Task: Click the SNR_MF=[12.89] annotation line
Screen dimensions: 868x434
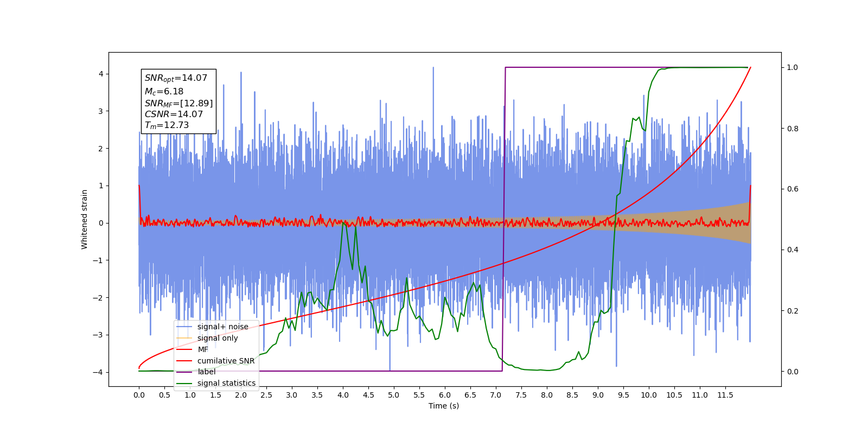Action: [x=178, y=103]
